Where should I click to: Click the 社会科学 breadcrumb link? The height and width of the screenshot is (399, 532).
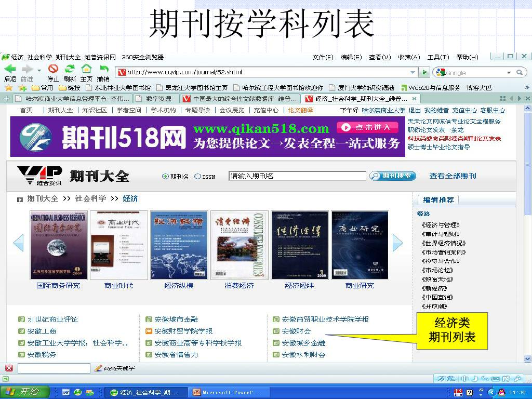click(x=90, y=198)
